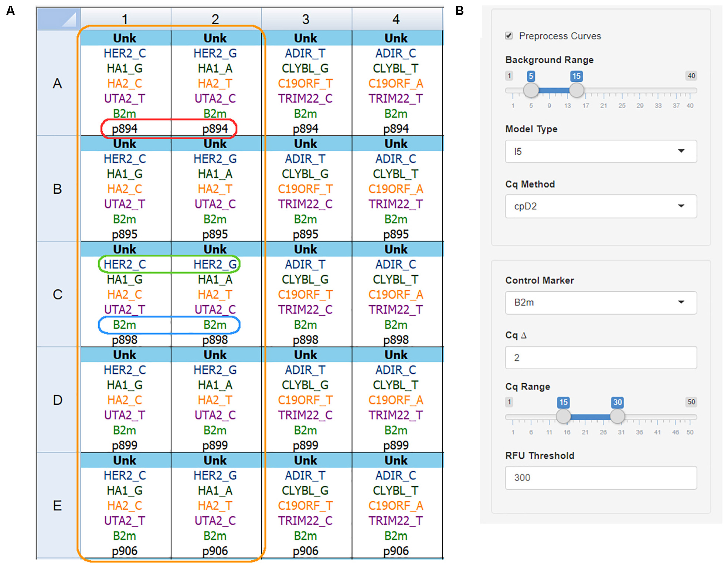
Task: Select row header D of the plate
Action: coord(58,400)
